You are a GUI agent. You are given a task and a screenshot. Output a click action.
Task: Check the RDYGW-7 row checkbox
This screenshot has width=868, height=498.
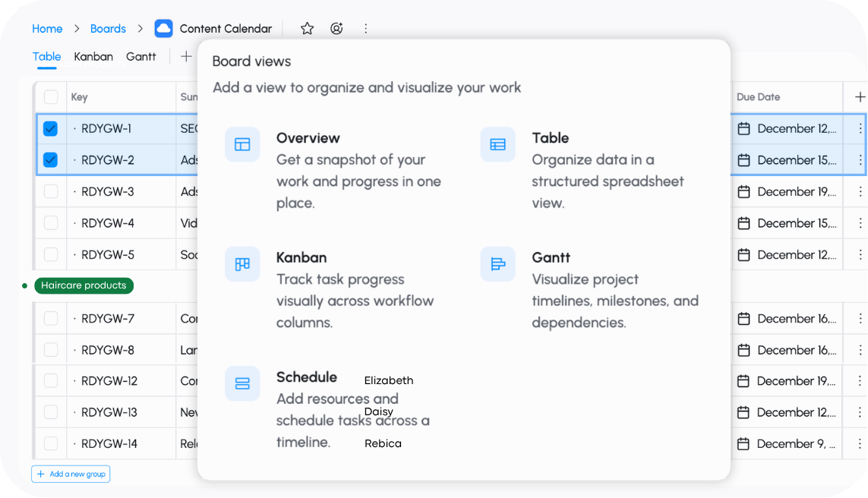point(50,318)
